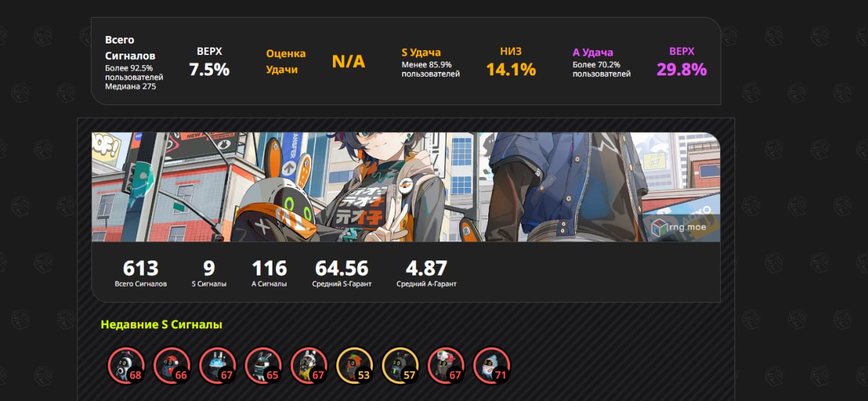The width and height of the screenshot is (868, 401).
Task: Open the gold-ringed Bangboo showing 57
Action: click(401, 366)
